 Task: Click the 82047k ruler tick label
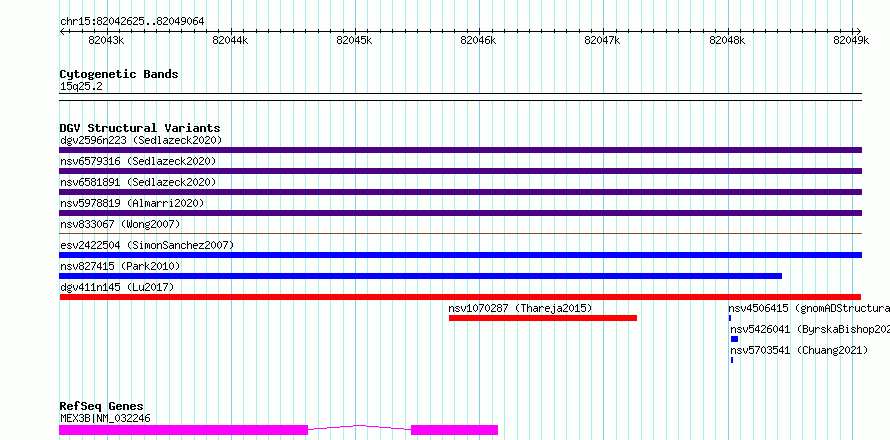pos(602,40)
